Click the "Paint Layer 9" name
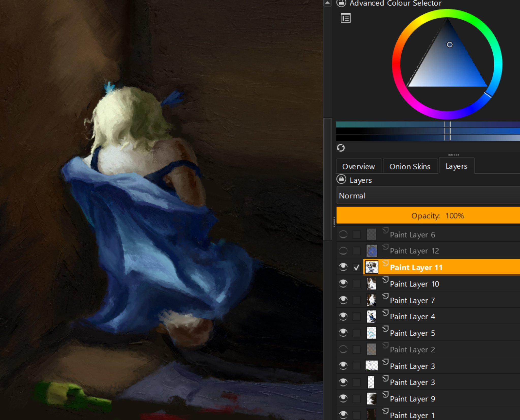The width and height of the screenshot is (520, 420). (412, 399)
